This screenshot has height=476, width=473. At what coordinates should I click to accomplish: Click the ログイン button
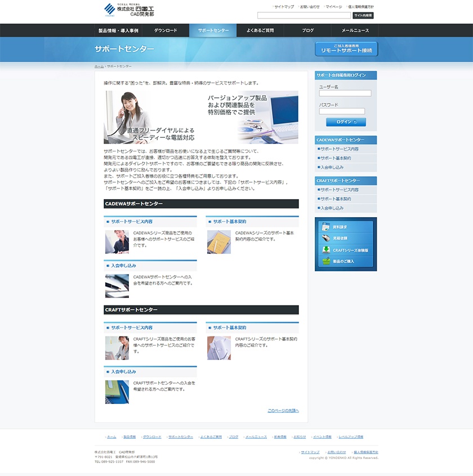[x=346, y=122]
